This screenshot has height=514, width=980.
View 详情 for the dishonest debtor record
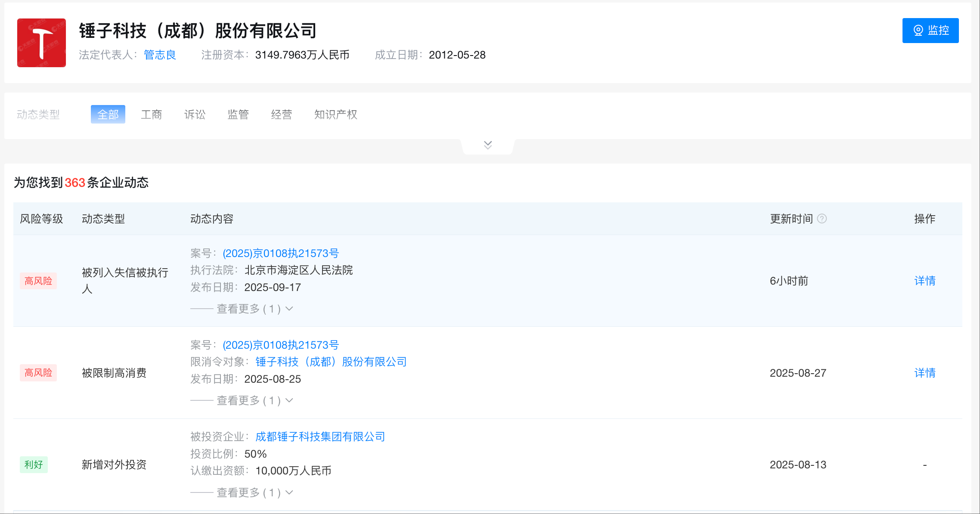924,281
